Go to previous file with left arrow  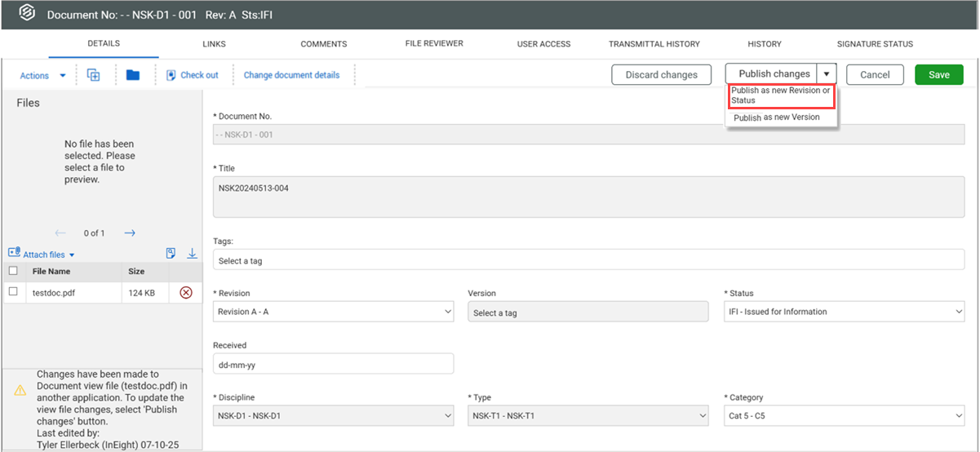pyautogui.click(x=60, y=233)
